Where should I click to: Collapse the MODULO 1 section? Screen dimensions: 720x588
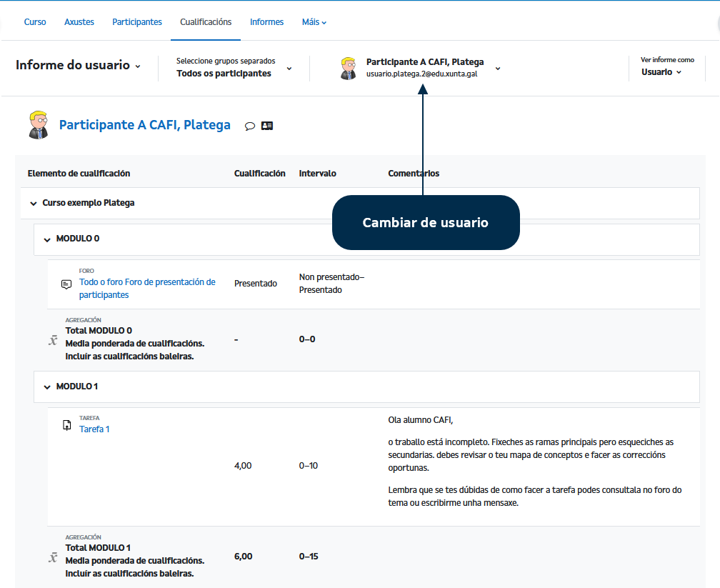click(x=47, y=387)
